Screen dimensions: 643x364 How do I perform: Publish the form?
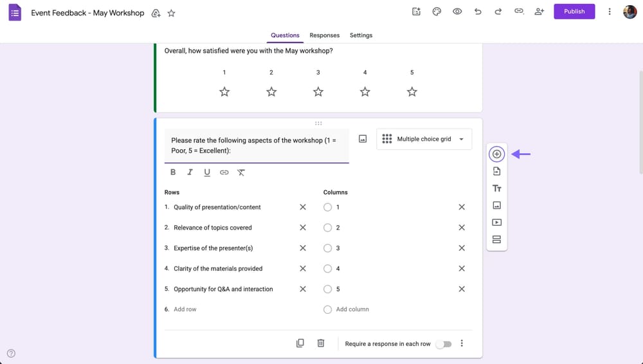pos(574,12)
